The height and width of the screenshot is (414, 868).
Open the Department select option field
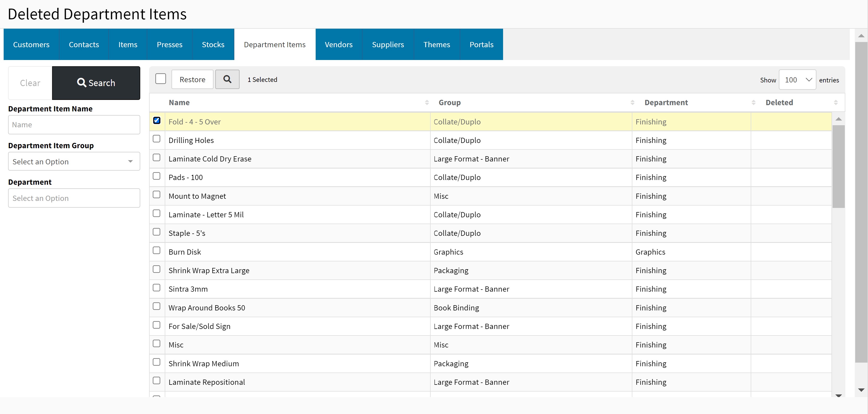[x=74, y=198]
